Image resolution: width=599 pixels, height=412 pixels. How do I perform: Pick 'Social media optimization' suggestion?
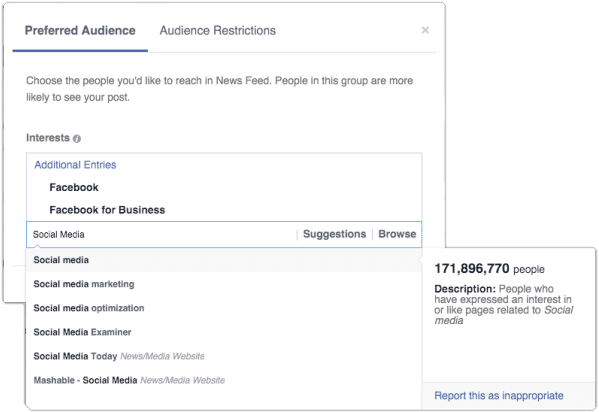(224, 308)
